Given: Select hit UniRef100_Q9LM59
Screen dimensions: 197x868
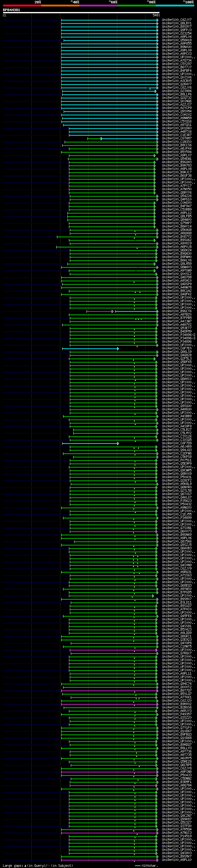Looking at the screenshot, I should 177,264.
